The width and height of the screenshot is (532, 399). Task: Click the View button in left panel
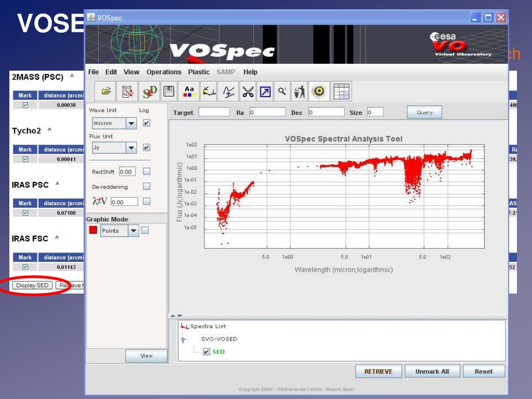[x=146, y=355]
